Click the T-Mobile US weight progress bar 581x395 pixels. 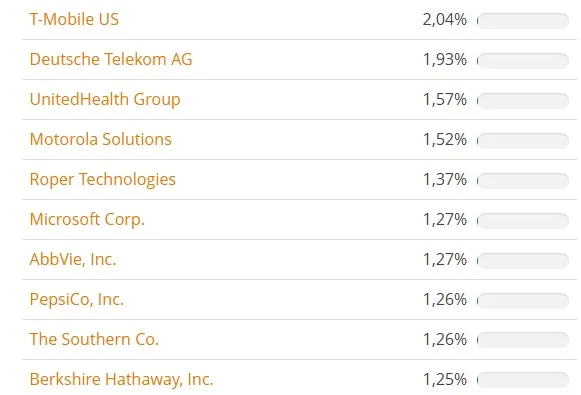tap(523, 21)
